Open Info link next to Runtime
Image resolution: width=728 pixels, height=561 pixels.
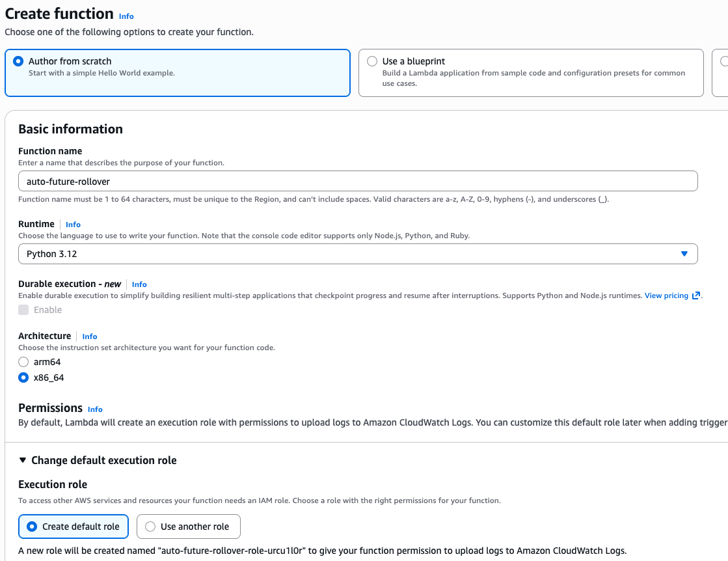pos(74,225)
